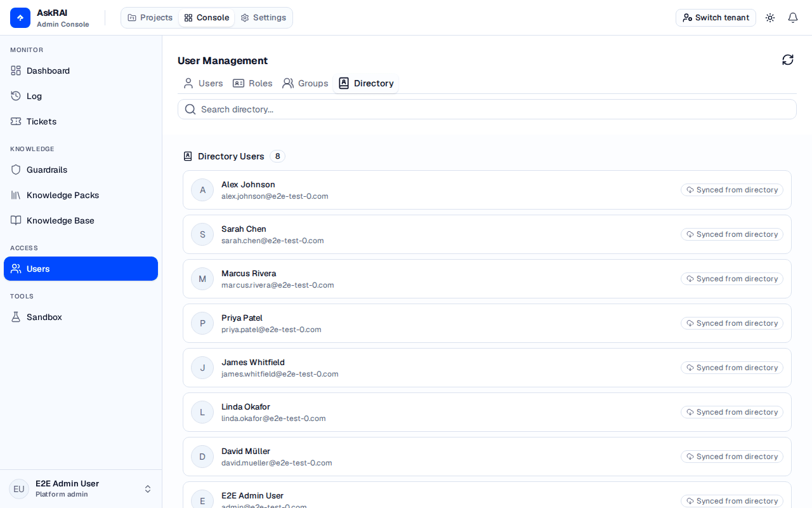Select the Directory tab

tap(366, 83)
